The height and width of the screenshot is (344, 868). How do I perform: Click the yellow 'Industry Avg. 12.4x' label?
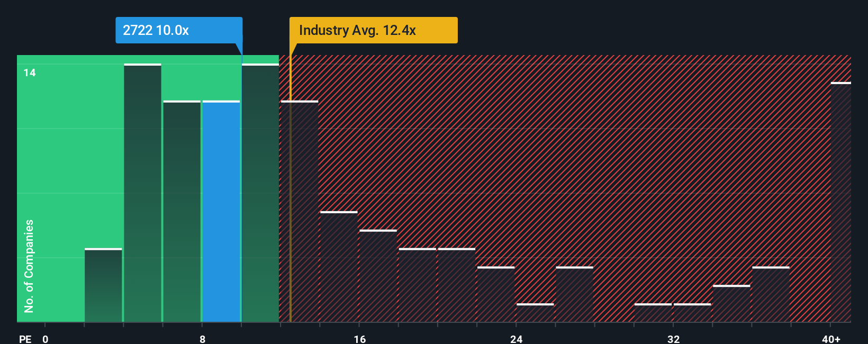tap(373, 30)
